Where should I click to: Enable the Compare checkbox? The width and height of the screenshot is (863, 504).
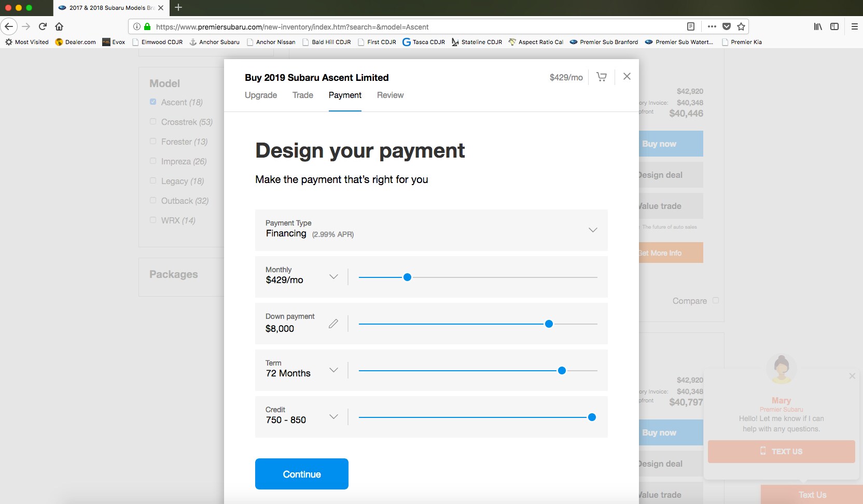716,300
